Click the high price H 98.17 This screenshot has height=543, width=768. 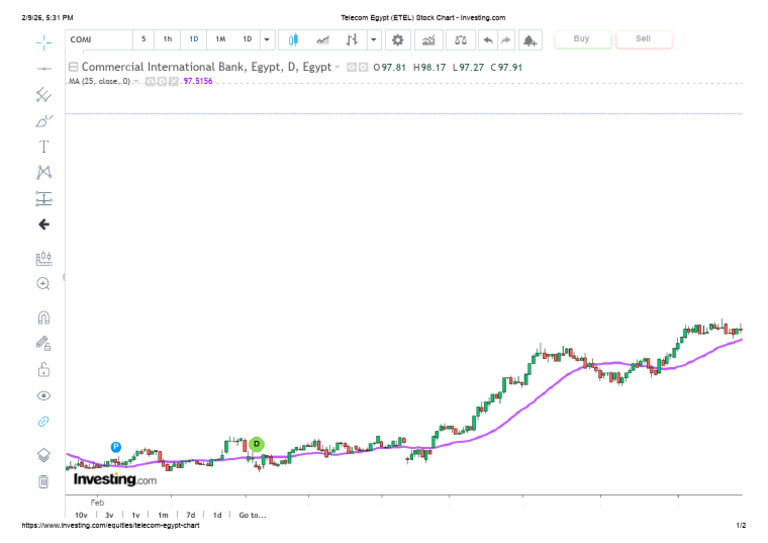tap(429, 68)
